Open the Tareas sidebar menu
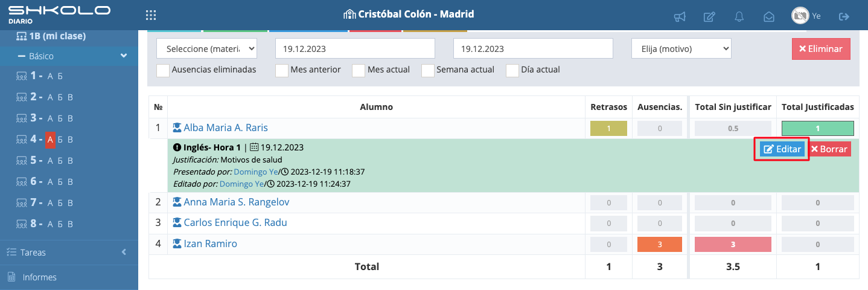Image resolution: width=868 pixels, height=290 pixels. coord(69,253)
